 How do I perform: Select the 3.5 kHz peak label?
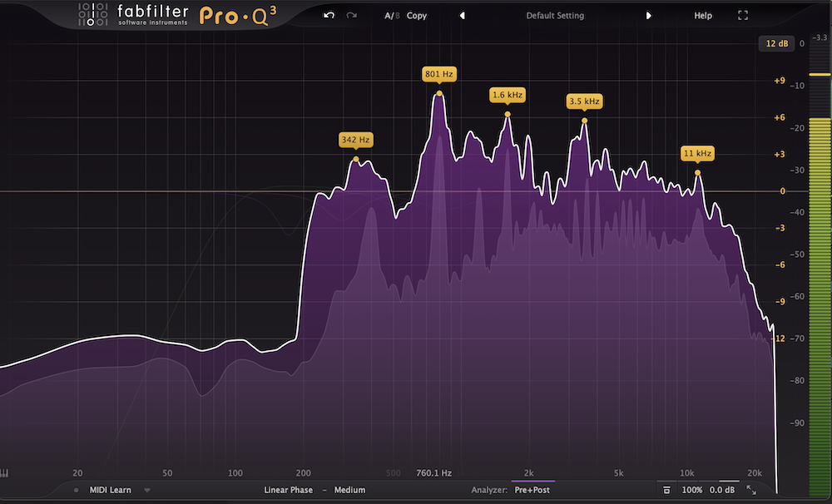(x=584, y=101)
